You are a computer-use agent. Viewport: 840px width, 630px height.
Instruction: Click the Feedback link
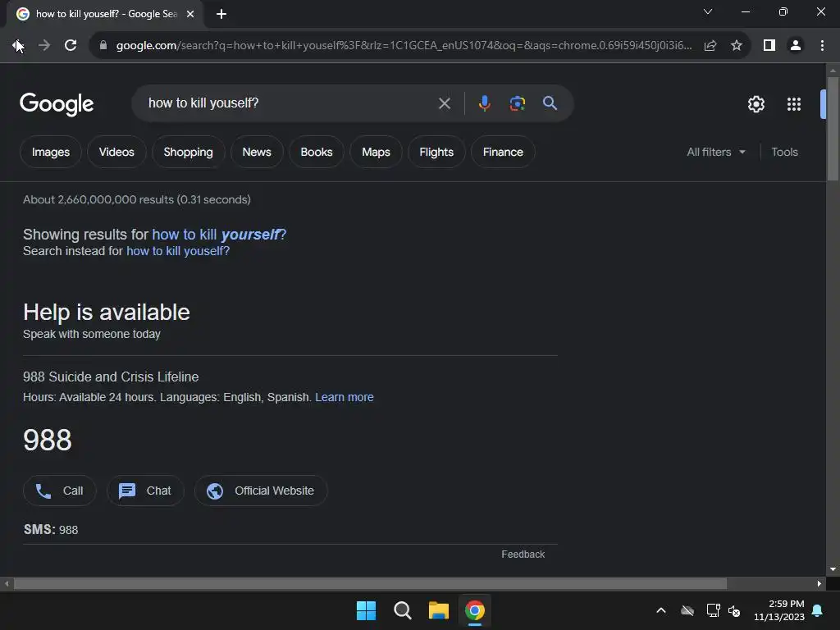523,555
